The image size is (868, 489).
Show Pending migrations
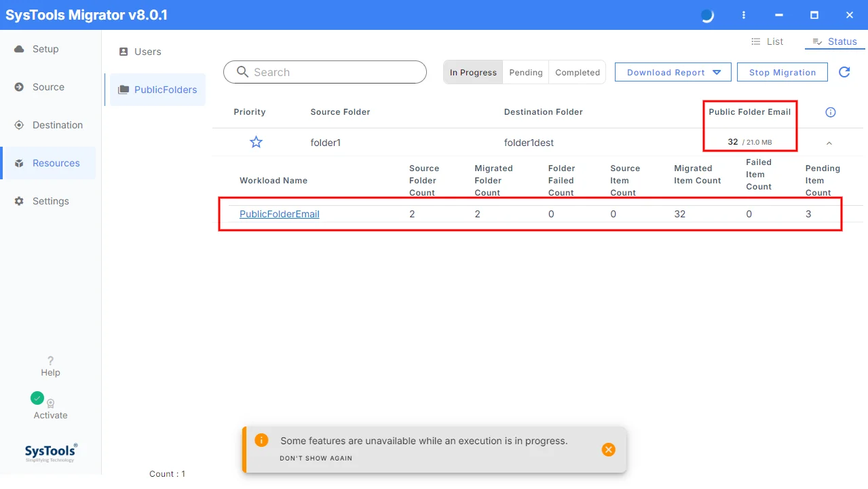coord(526,72)
